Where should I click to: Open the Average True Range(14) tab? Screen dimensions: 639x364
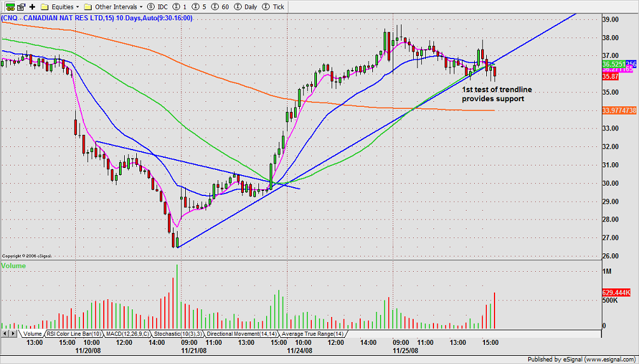coord(312,334)
